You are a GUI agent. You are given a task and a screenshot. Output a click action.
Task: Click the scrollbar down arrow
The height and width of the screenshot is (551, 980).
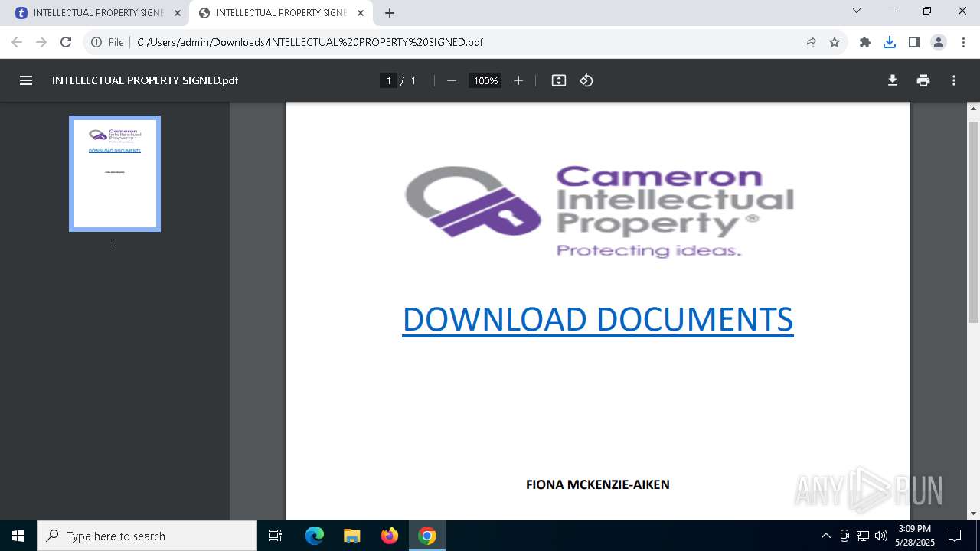(x=973, y=514)
